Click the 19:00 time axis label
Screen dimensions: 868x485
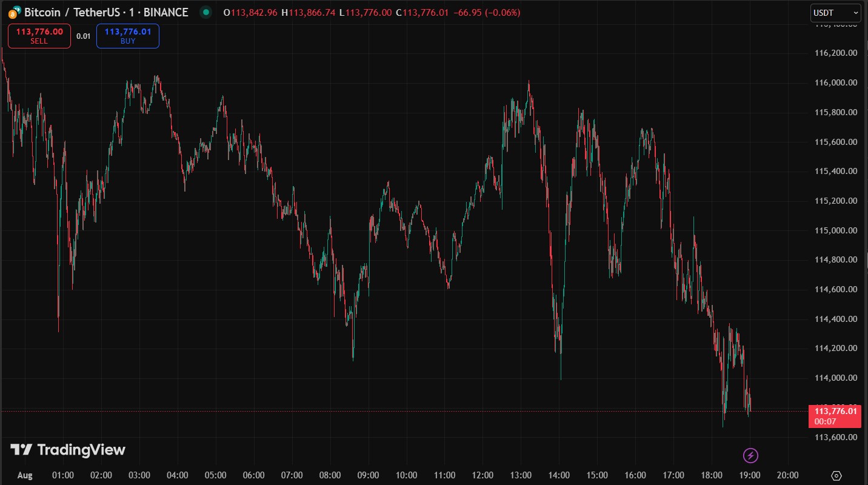click(x=750, y=475)
